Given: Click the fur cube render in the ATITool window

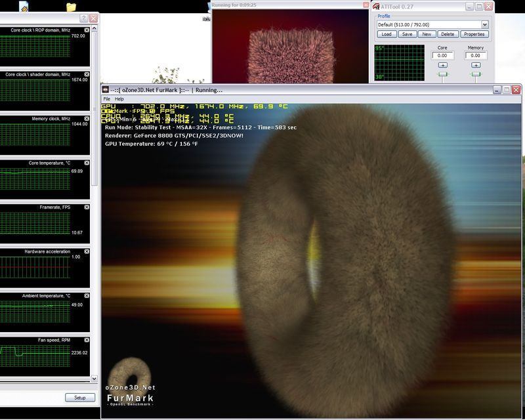Looking at the screenshot, I should point(291,56).
